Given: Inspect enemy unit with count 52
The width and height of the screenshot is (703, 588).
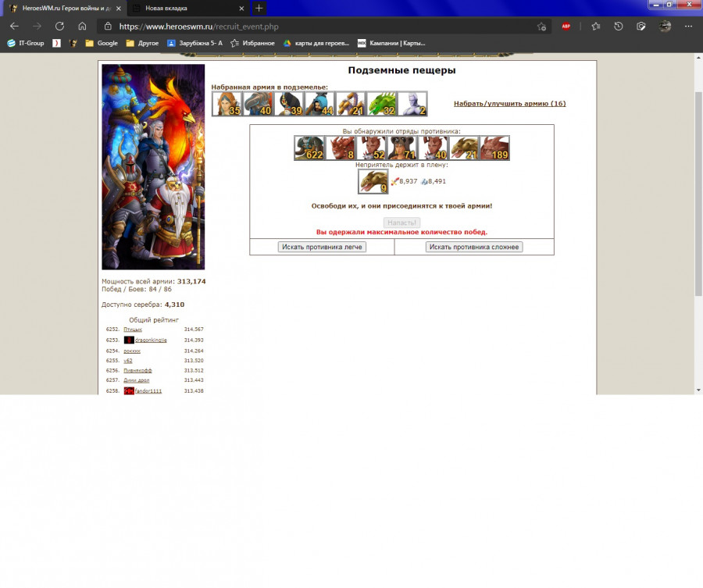Looking at the screenshot, I should coord(371,148).
